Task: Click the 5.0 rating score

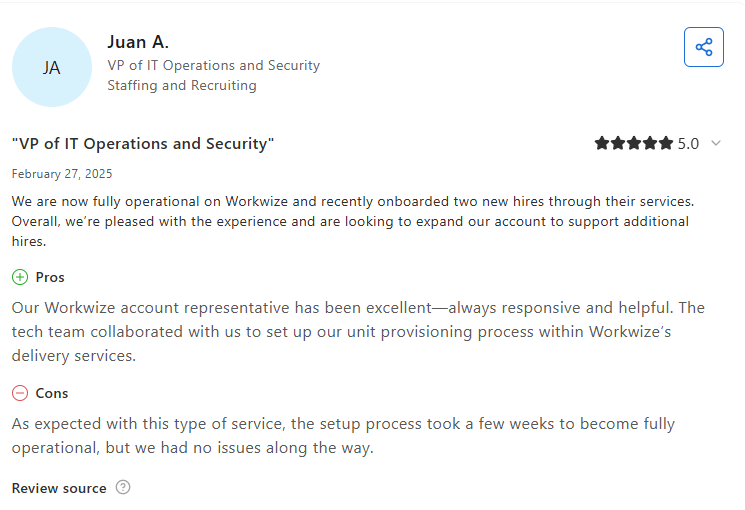Action: pyautogui.click(x=688, y=144)
